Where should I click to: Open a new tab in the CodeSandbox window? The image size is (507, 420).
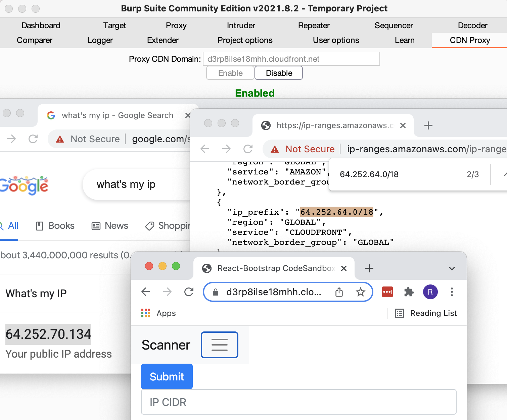tap(369, 268)
